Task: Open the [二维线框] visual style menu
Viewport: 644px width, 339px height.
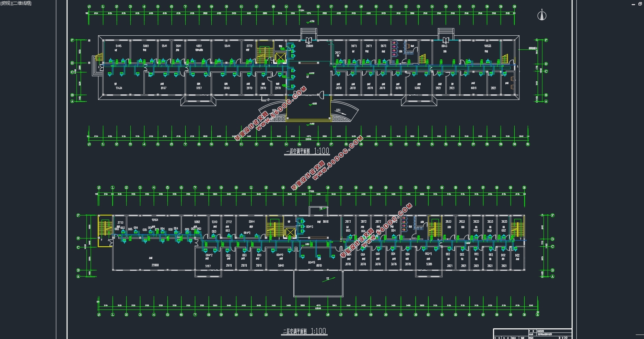Action: tap(22, 3)
